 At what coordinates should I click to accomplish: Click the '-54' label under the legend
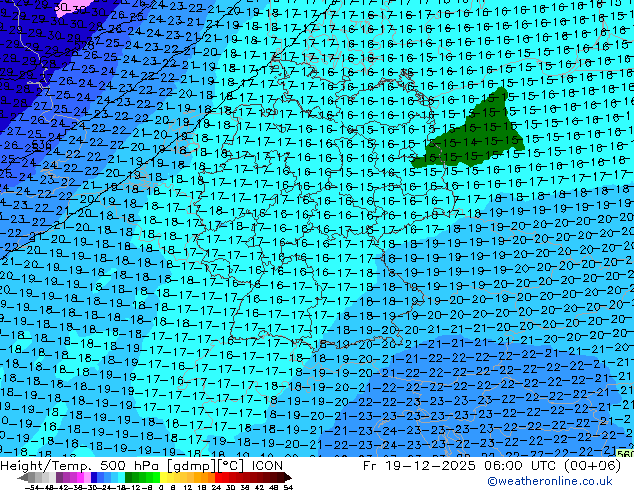point(32,488)
